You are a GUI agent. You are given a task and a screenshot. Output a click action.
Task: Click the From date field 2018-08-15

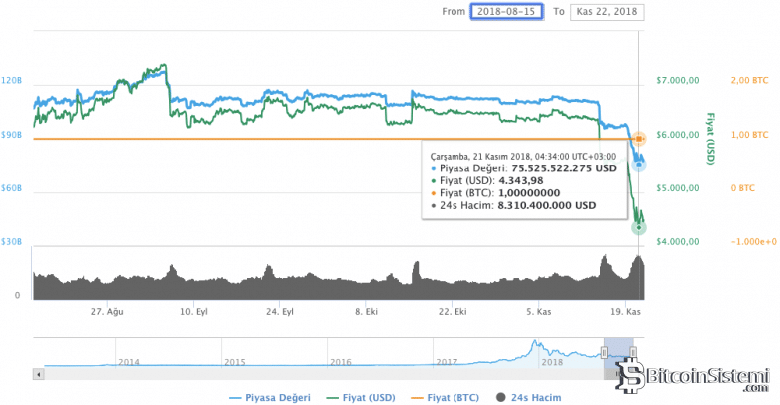(507, 12)
